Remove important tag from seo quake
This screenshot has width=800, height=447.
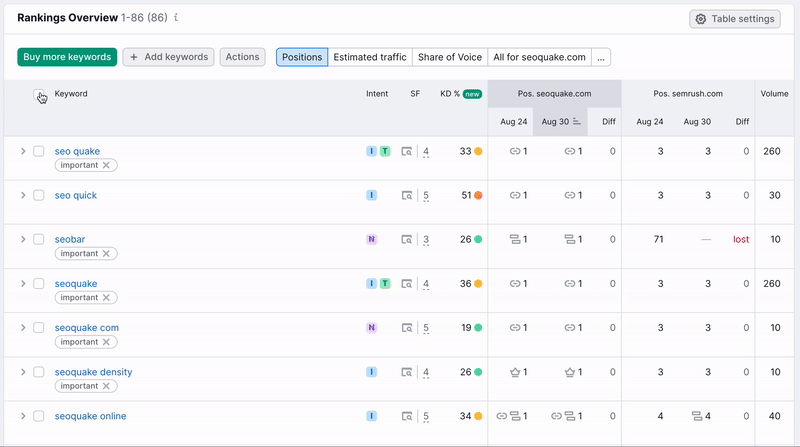tap(106, 165)
